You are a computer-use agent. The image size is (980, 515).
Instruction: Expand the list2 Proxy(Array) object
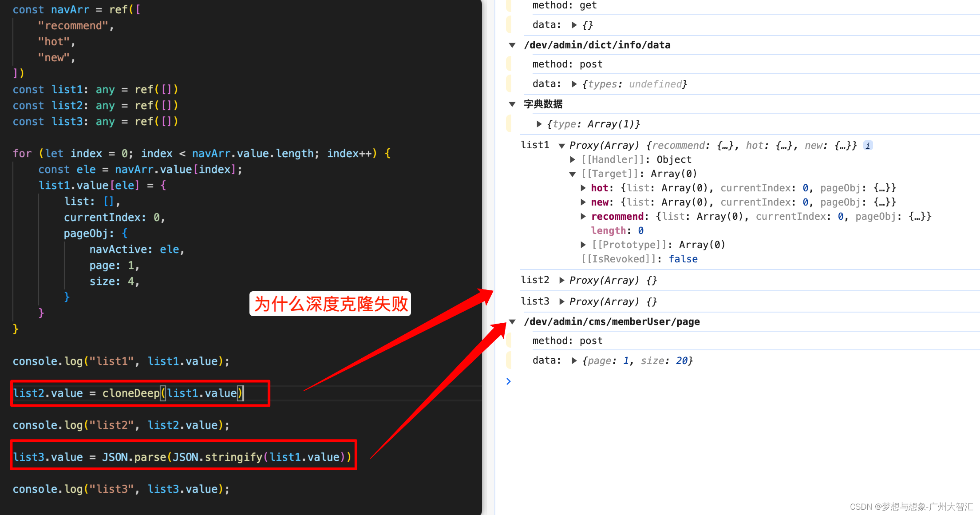point(561,280)
